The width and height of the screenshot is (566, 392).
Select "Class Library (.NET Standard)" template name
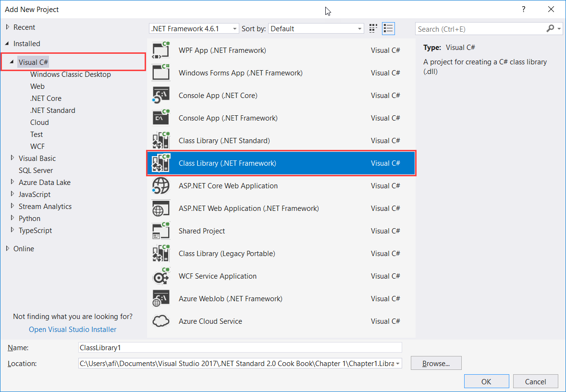[224, 141]
